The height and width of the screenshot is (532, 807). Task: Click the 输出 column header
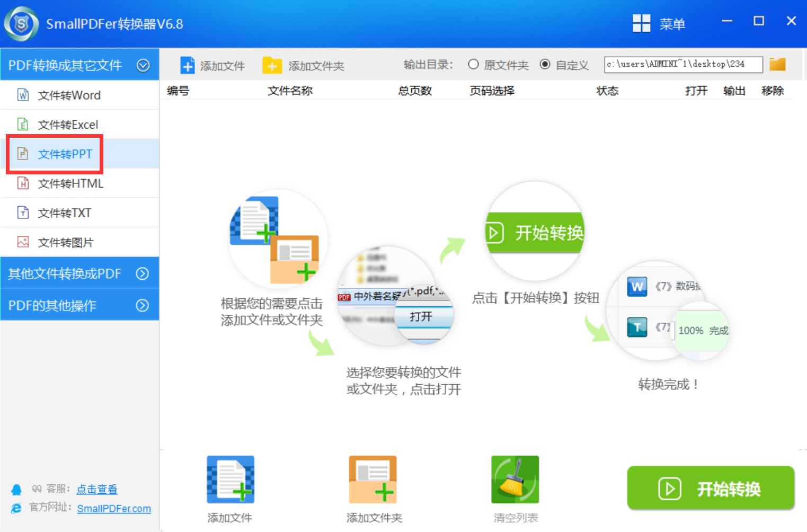click(734, 91)
